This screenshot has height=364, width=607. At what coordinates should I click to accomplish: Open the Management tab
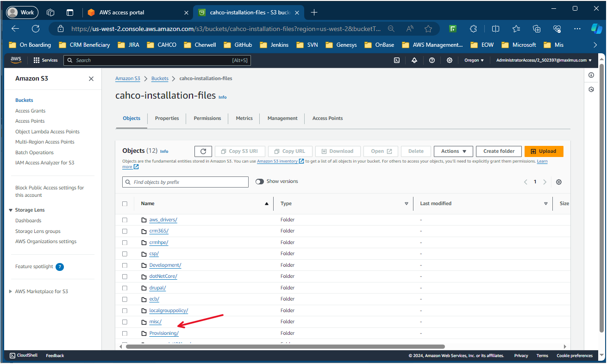click(282, 119)
